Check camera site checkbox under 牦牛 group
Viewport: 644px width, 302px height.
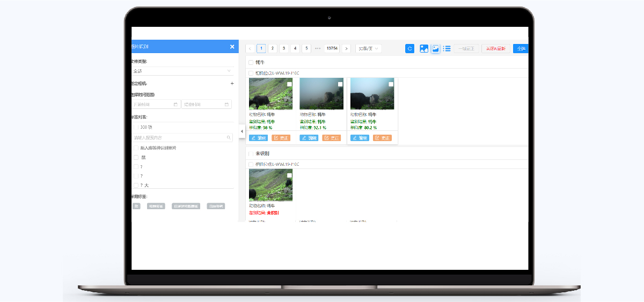coord(251,73)
